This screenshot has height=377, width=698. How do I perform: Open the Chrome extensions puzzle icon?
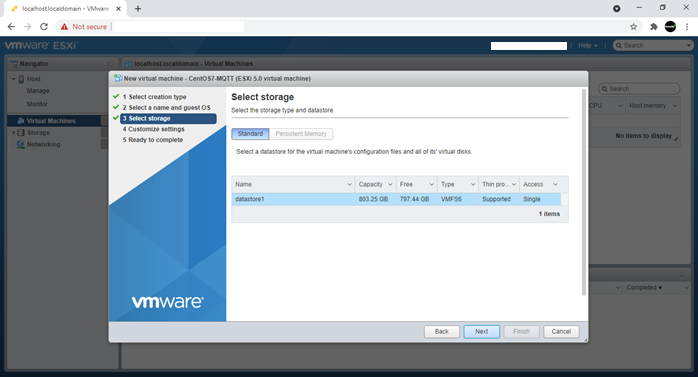(653, 27)
